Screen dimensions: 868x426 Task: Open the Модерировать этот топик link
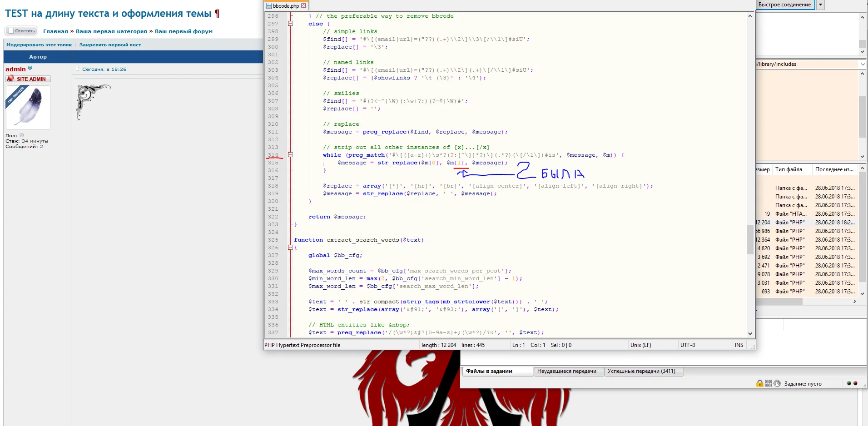pos(39,45)
